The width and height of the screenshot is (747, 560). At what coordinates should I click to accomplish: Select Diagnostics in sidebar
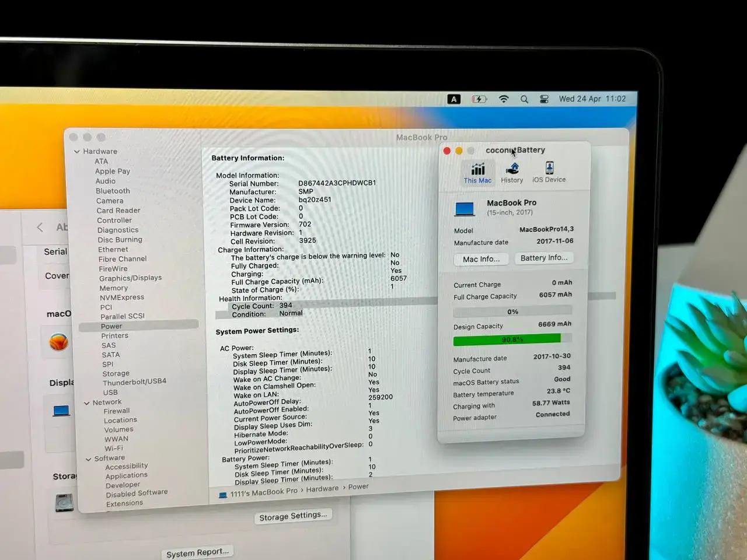click(x=118, y=230)
